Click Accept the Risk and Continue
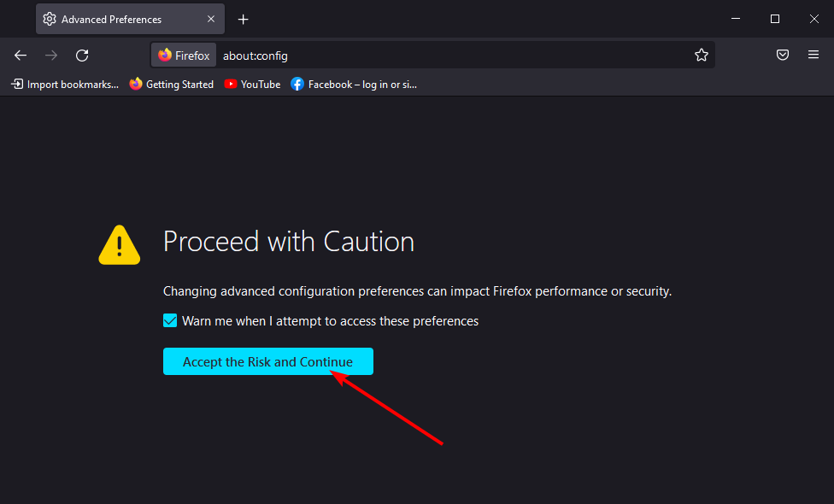 coord(268,361)
